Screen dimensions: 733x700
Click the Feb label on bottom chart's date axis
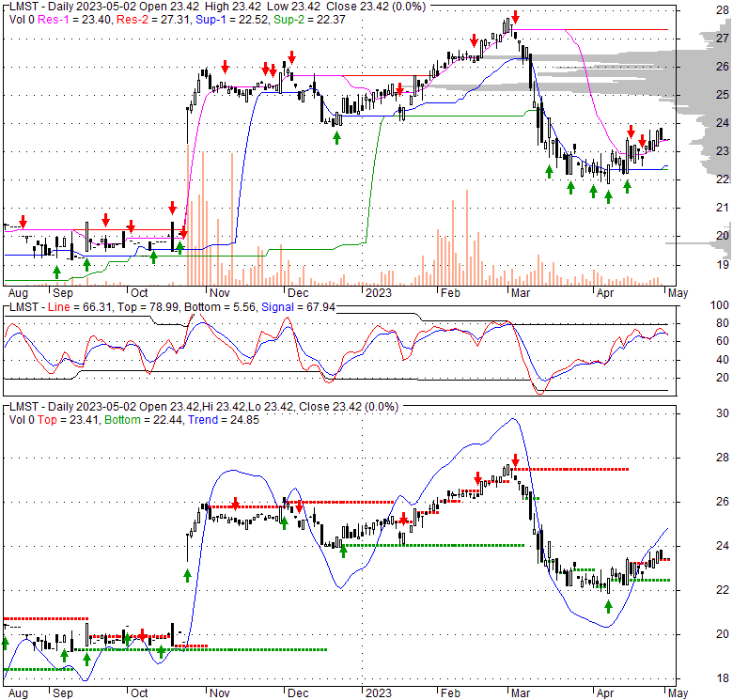click(x=451, y=693)
